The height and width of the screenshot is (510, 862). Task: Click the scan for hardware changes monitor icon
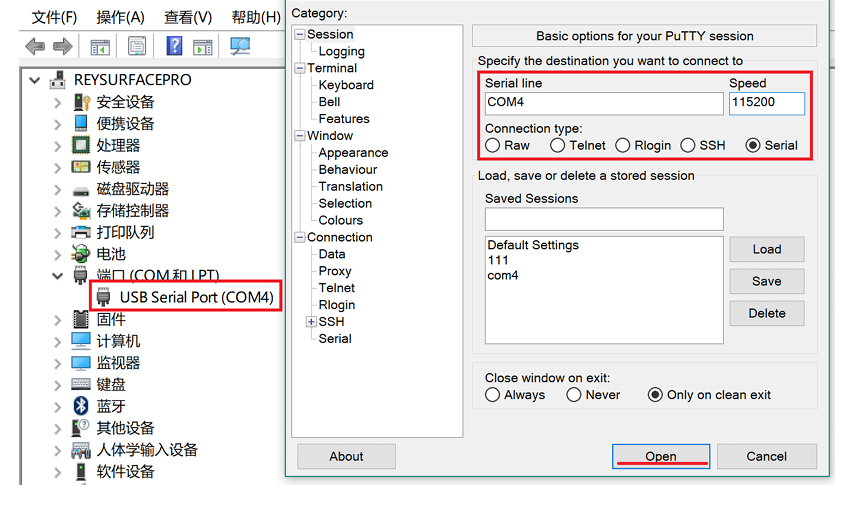pyautogui.click(x=240, y=46)
